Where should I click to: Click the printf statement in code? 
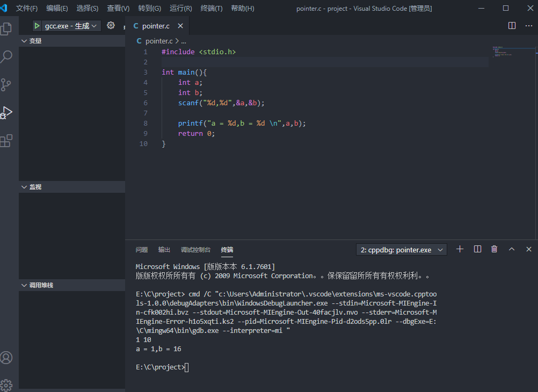[242, 123]
